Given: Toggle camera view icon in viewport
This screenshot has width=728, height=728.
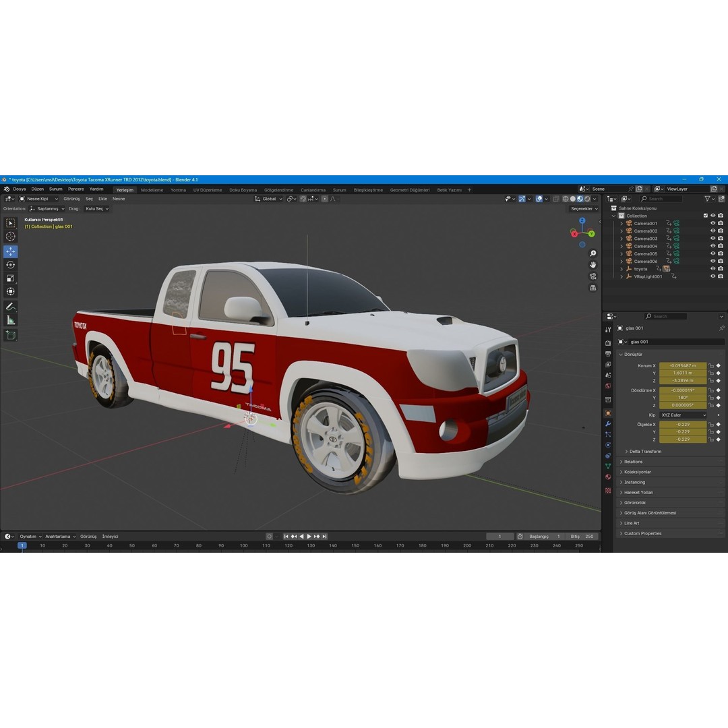Looking at the screenshot, I should pyautogui.click(x=593, y=276).
